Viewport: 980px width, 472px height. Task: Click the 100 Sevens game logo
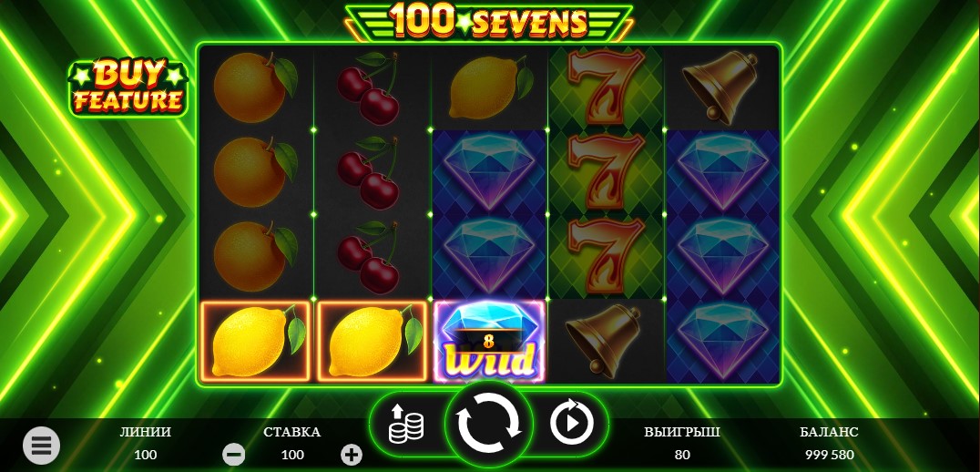489,21
